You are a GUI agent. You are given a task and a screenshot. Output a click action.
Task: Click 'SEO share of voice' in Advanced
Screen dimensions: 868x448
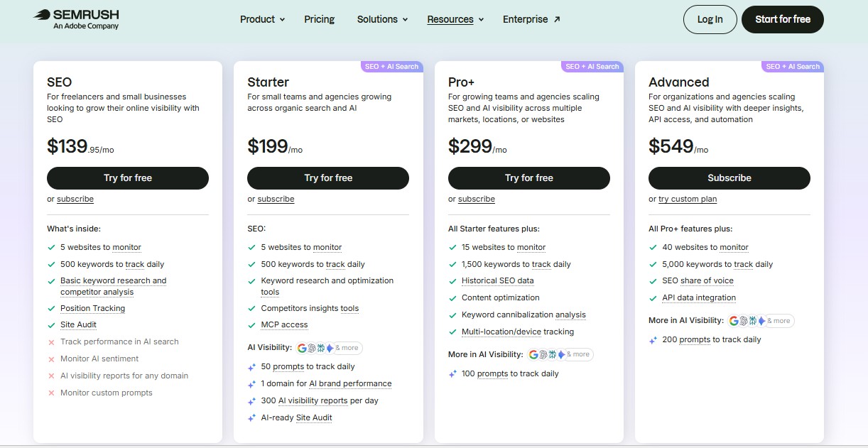698,280
